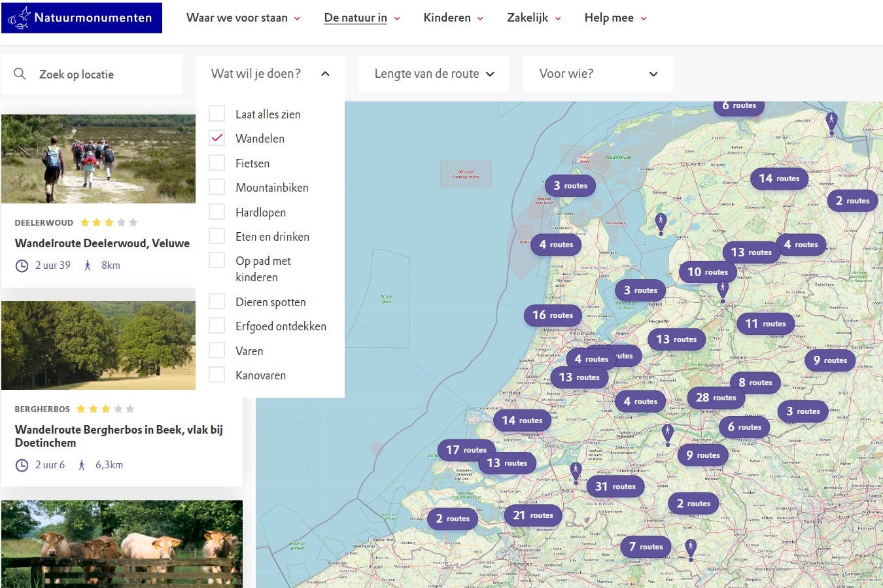Click the 31 routes map cluster
The image size is (883, 588).
(x=615, y=486)
